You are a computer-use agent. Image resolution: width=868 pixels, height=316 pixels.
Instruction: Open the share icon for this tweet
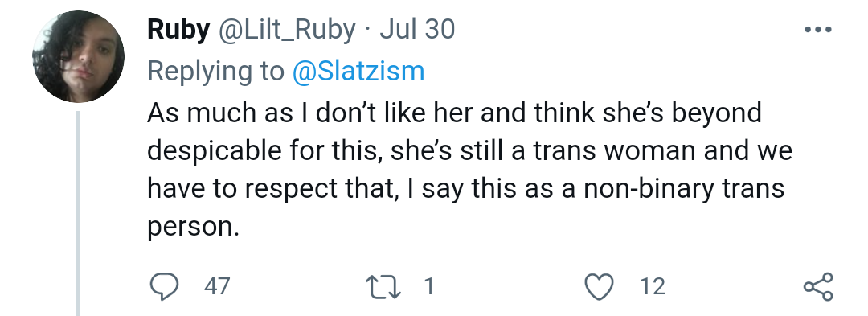coord(818,287)
